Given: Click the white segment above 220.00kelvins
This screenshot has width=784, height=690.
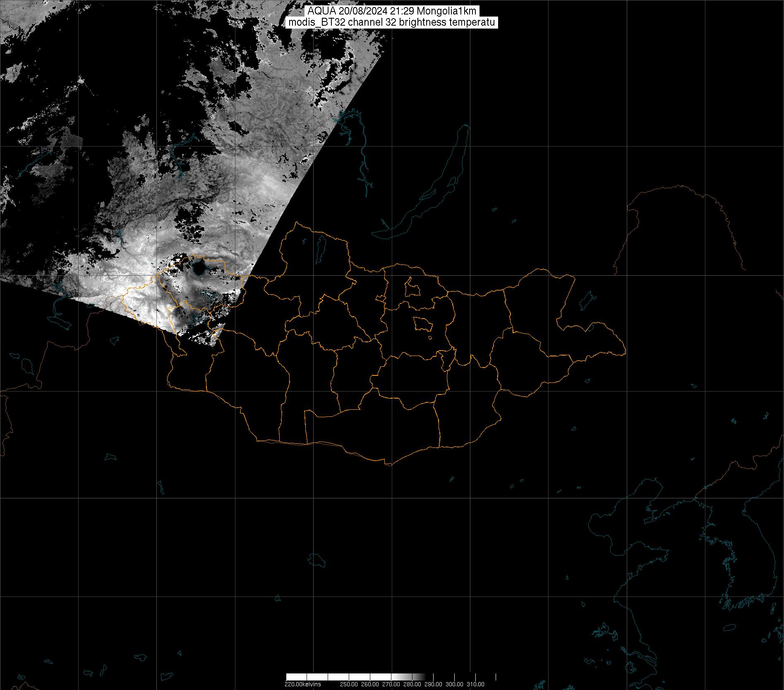Looking at the screenshot, I should (296, 677).
